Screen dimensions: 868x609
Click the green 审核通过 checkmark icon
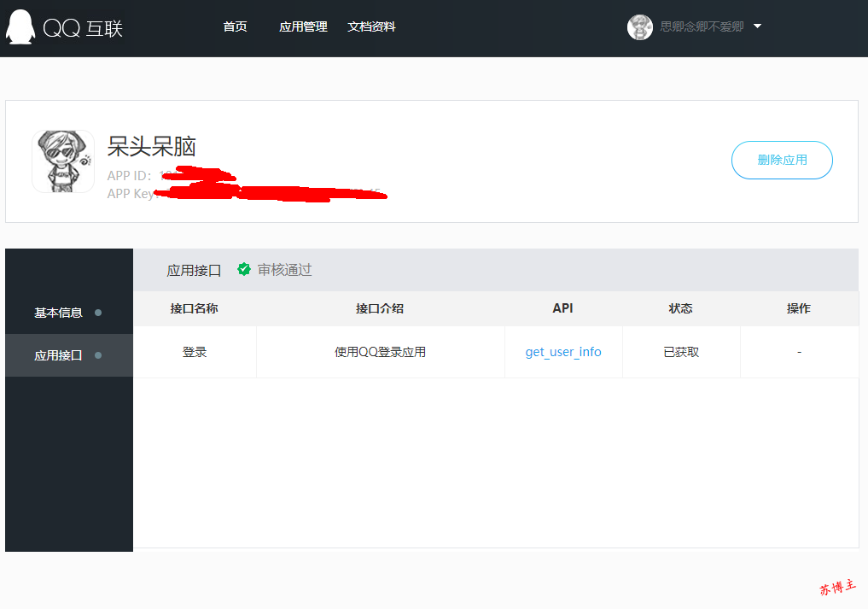(x=243, y=269)
